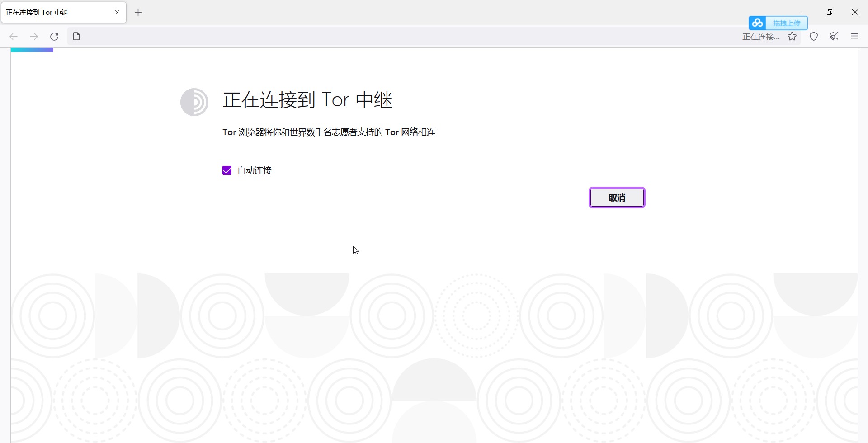
Task: Bookmark this page with the star icon
Action: (792, 37)
